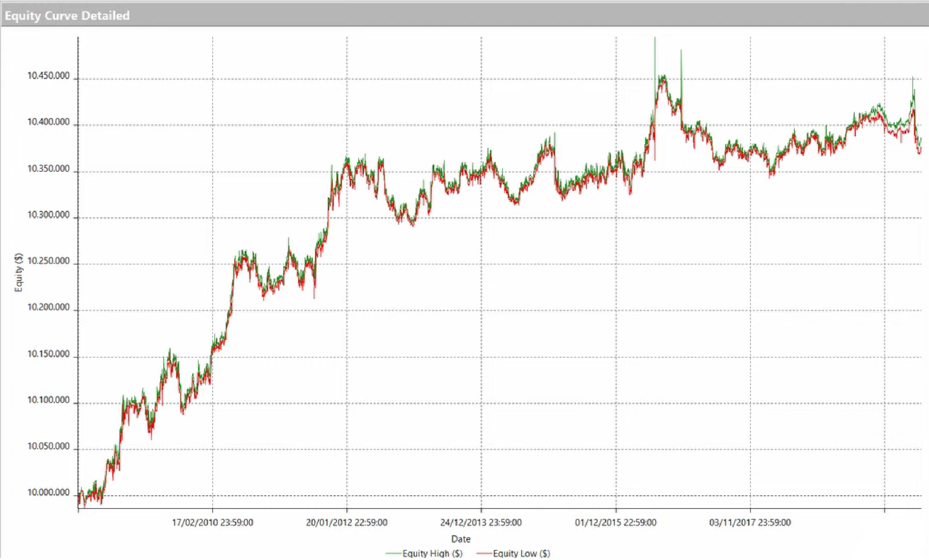Select the 01/12/2015 22:59:00 date label

click(x=616, y=521)
